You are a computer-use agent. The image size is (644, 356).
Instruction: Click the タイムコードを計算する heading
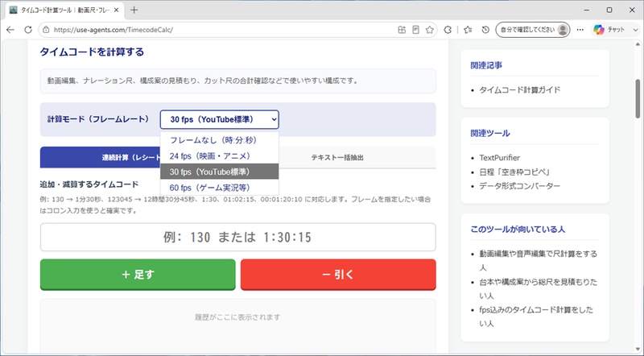click(x=92, y=52)
